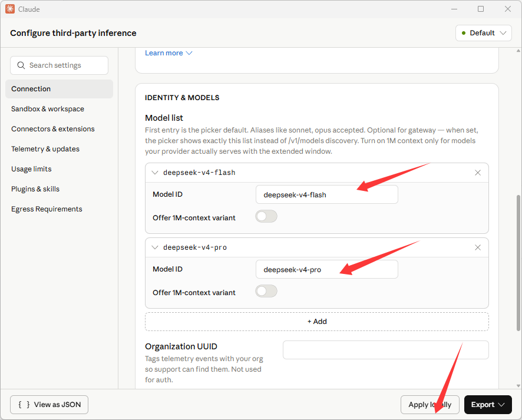Edit the deepseek-v4-flash Model ID field
The image size is (522, 420).
click(x=327, y=194)
